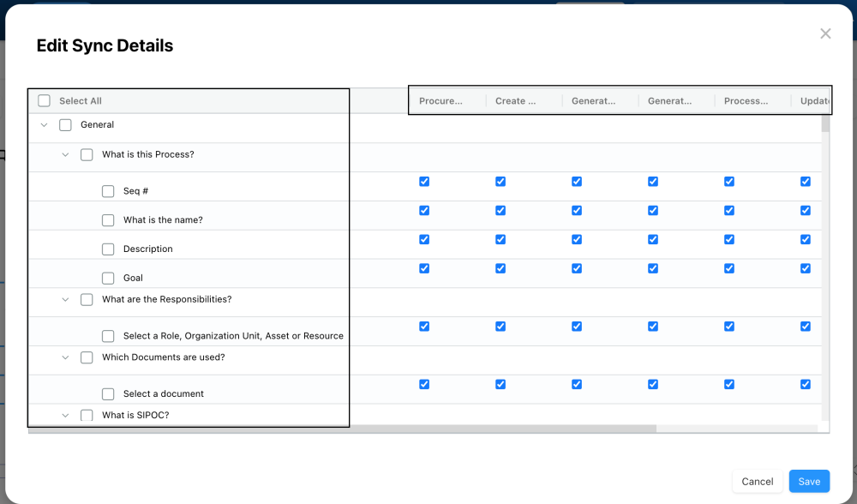The image size is (857, 504).
Task: Collapse 'What are the Responsibilities?' group
Action: coord(65,300)
